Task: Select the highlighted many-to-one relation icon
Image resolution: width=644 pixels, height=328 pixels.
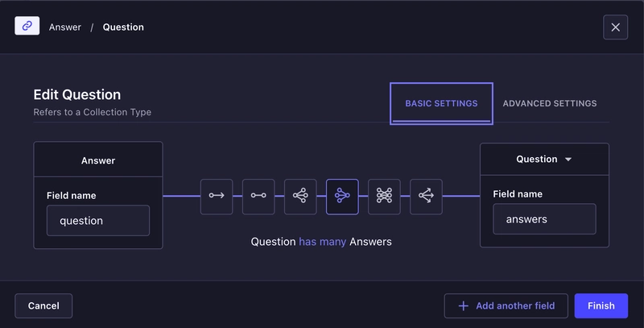Action: tap(342, 197)
